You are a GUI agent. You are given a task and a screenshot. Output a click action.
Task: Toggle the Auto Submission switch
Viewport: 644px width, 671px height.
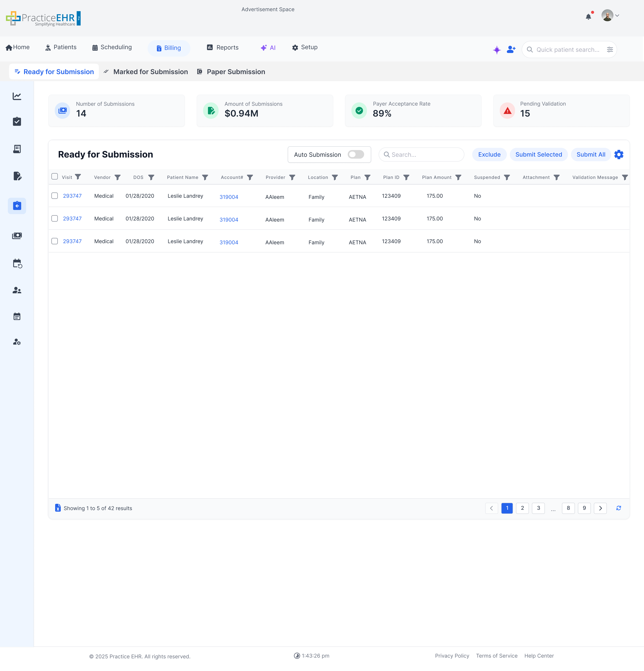point(356,155)
